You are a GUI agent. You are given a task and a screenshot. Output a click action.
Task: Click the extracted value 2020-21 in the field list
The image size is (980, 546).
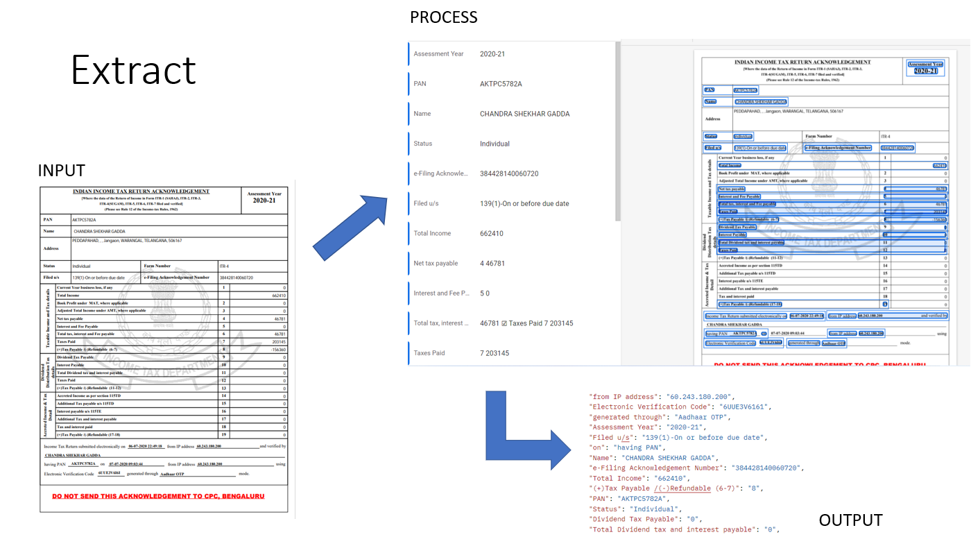494,54
